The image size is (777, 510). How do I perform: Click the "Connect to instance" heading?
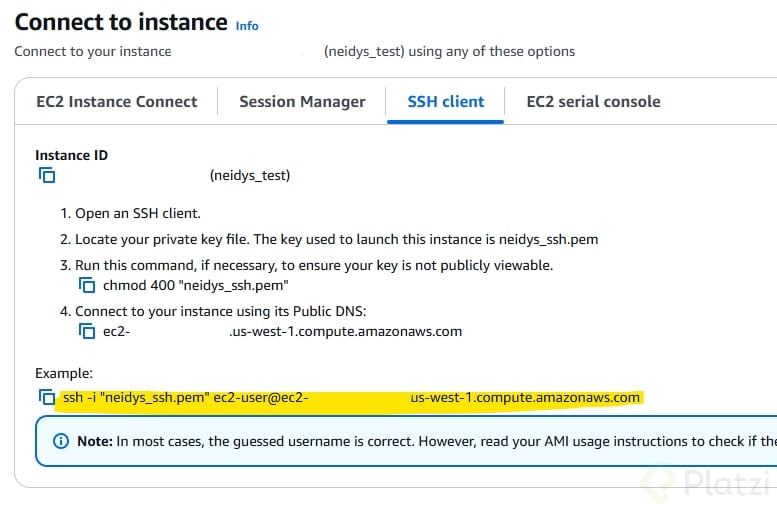[121, 21]
